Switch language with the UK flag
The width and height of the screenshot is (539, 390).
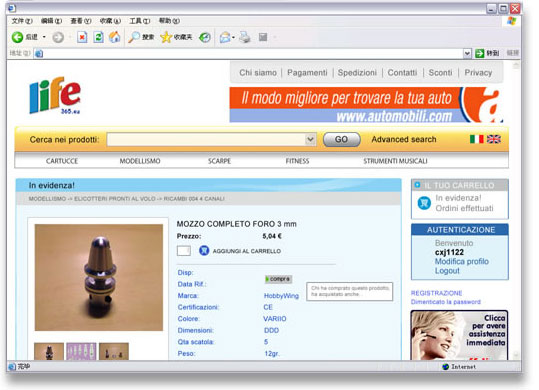[x=494, y=139]
